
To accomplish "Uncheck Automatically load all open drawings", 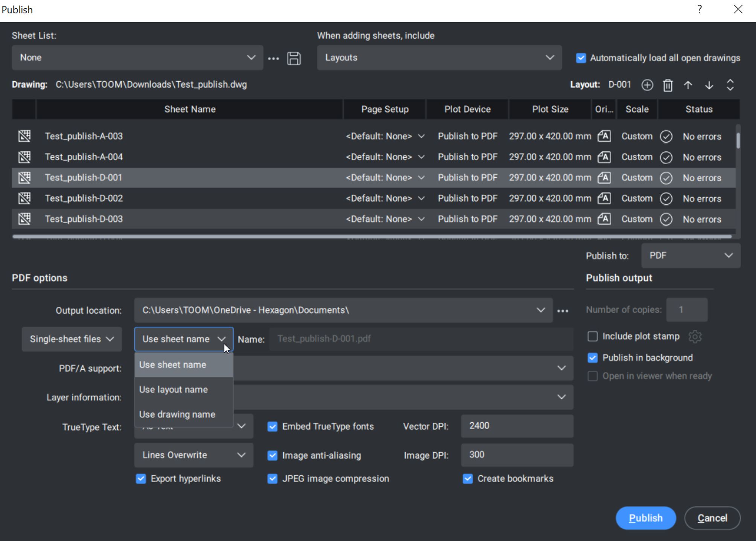I will coord(581,58).
